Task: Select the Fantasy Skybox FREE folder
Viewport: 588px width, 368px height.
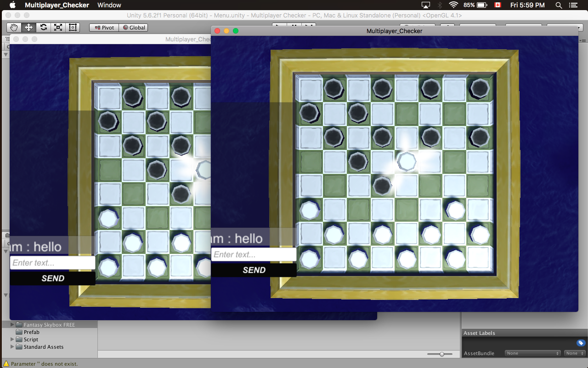Action: [49, 325]
